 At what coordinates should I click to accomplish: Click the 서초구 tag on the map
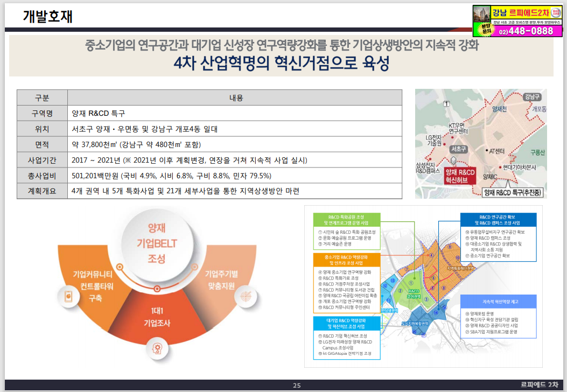pos(459,149)
